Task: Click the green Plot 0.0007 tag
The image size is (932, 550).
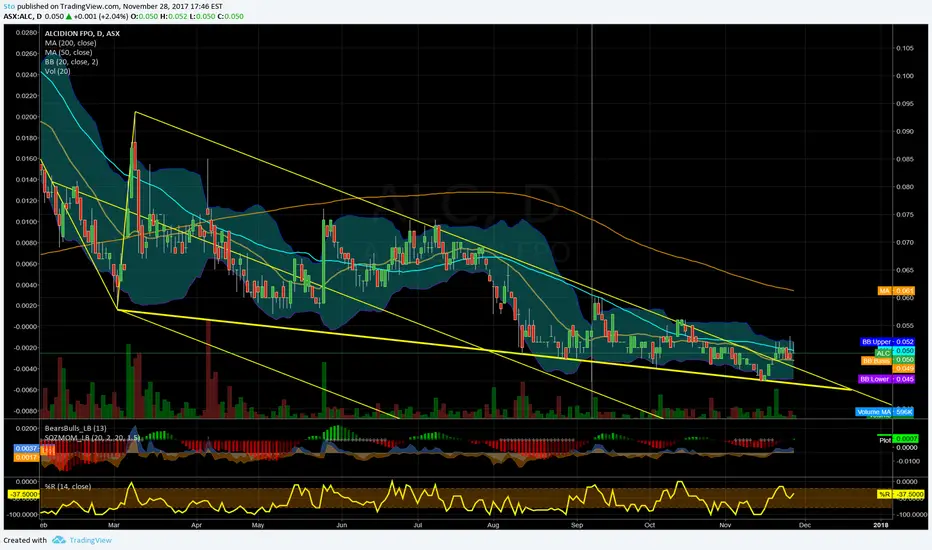Action: (x=898, y=439)
